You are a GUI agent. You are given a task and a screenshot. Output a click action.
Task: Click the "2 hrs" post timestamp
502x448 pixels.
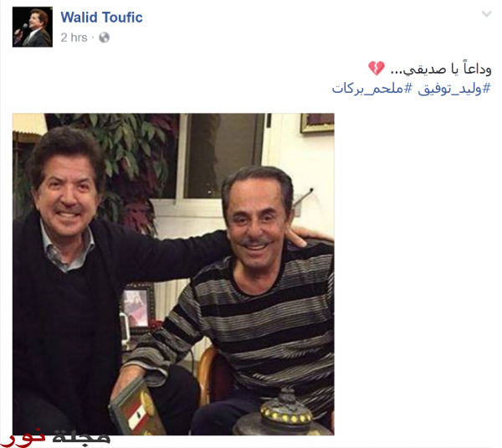point(74,38)
